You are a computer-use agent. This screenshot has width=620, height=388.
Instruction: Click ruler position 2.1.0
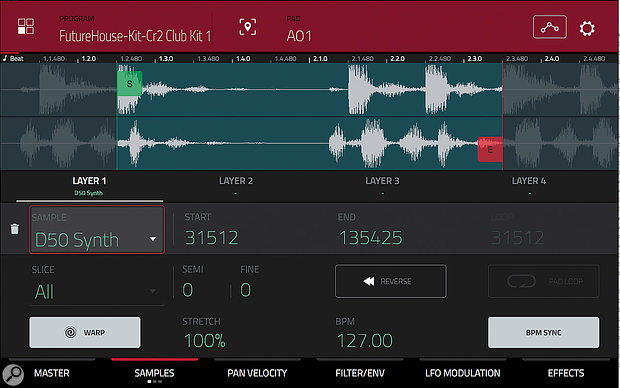[320, 59]
